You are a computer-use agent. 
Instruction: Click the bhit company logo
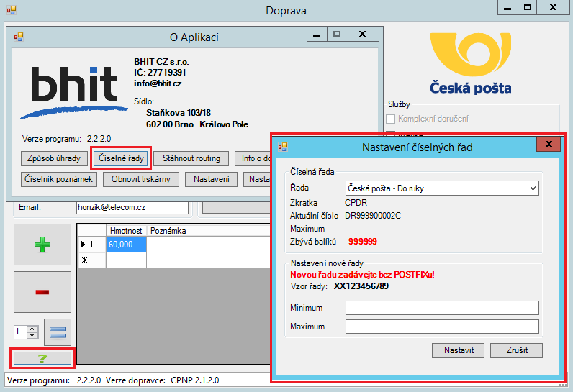click(x=74, y=92)
